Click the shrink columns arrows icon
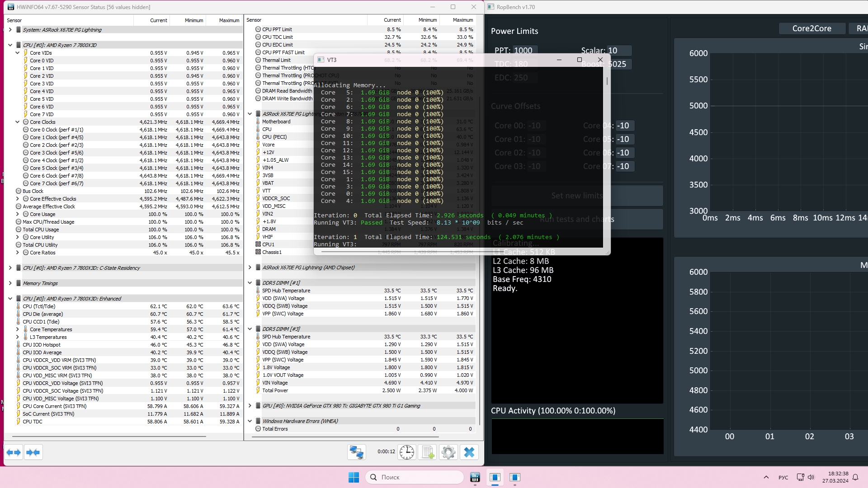The image size is (868, 488). (33, 452)
